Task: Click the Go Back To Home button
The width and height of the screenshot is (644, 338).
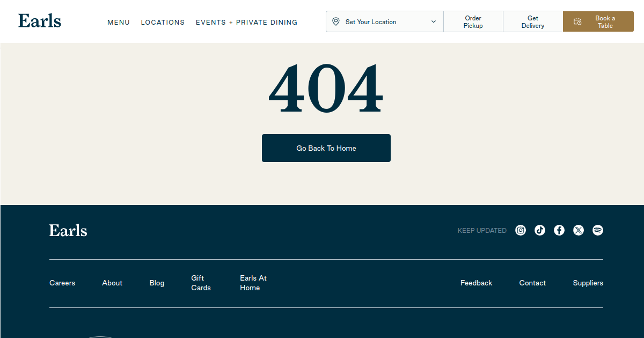Action: pyautogui.click(x=326, y=148)
